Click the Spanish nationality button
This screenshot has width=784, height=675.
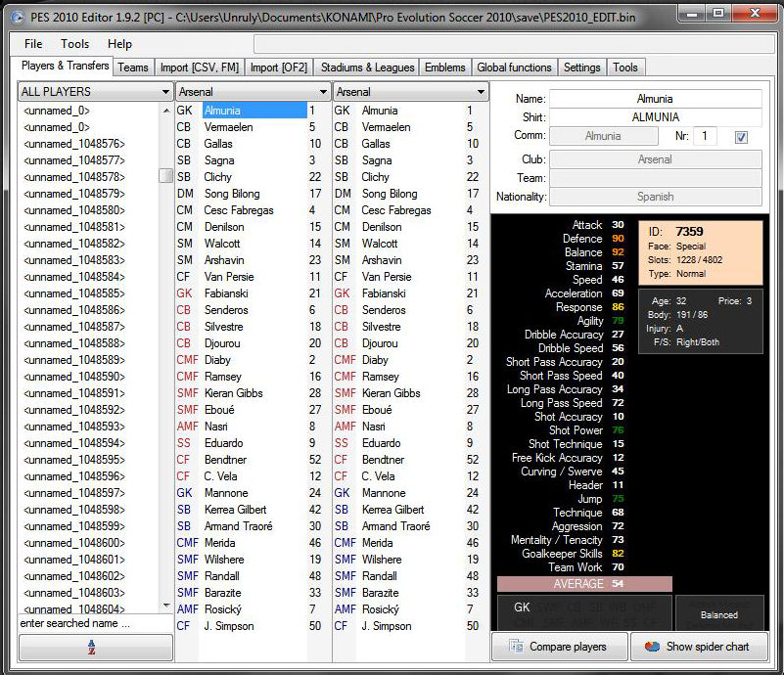656,197
